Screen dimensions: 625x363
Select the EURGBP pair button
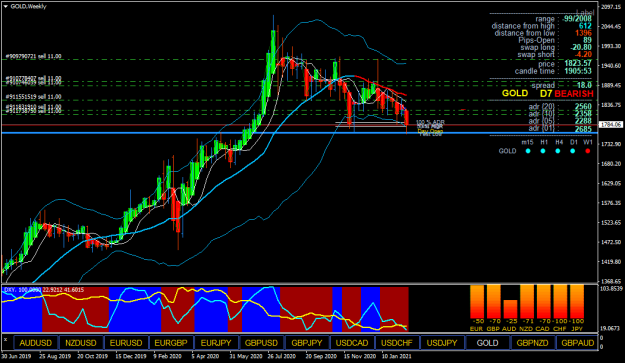(171, 343)
